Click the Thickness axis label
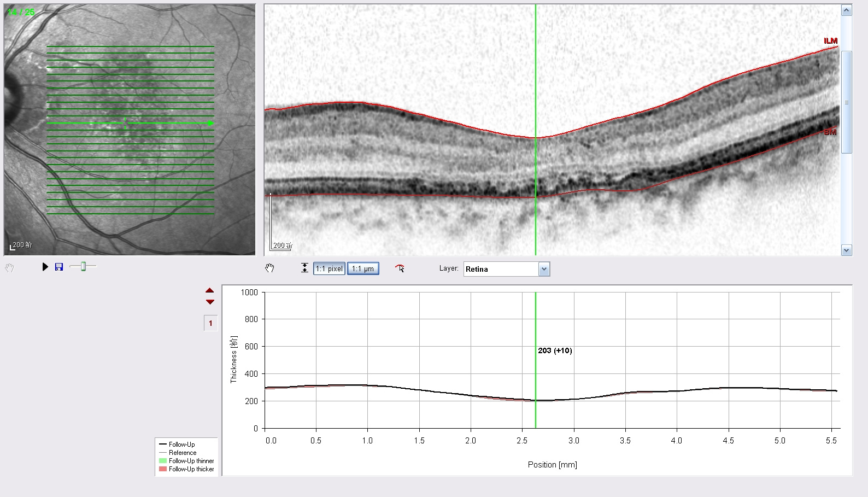This screenshot has height=497, width=868. coord(233,359)
